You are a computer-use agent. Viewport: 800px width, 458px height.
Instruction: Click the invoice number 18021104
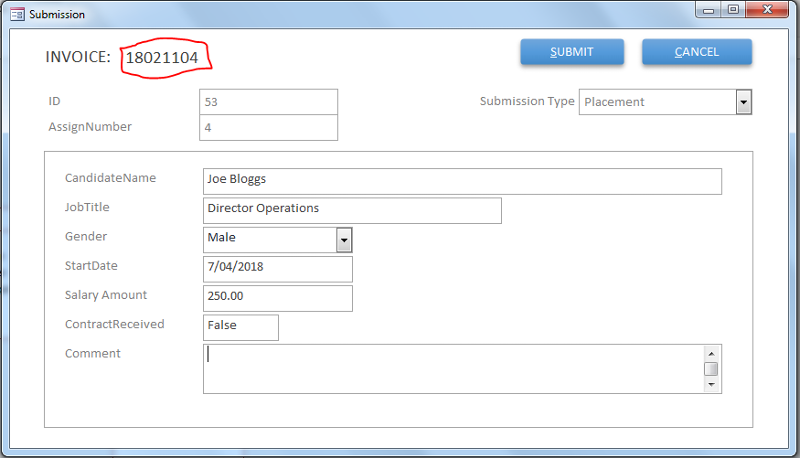162,58
